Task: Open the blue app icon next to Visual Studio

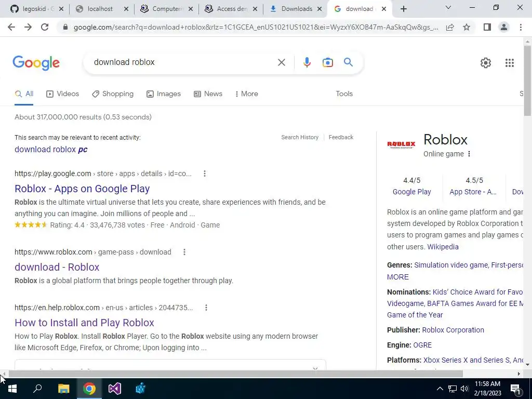Action: point(140,389)
